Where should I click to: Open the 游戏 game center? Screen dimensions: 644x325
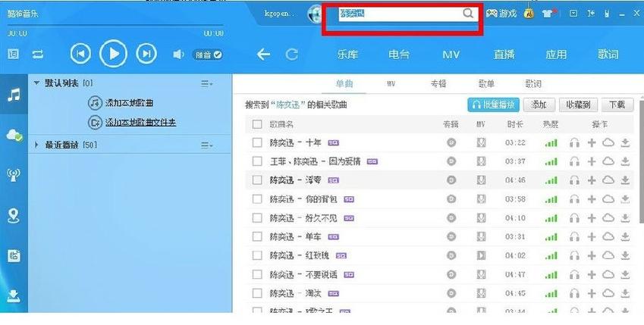501,14
